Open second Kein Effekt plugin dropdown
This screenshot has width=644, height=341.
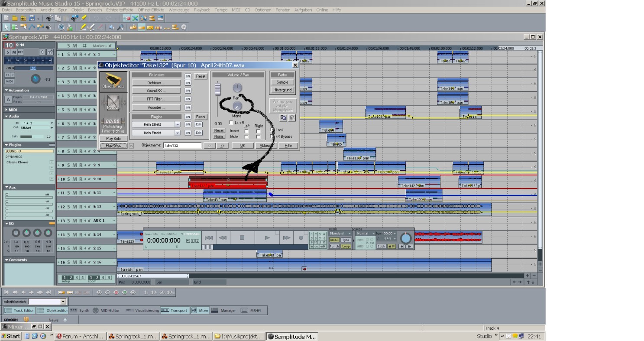pyautogui.click(x=178, y=133)
